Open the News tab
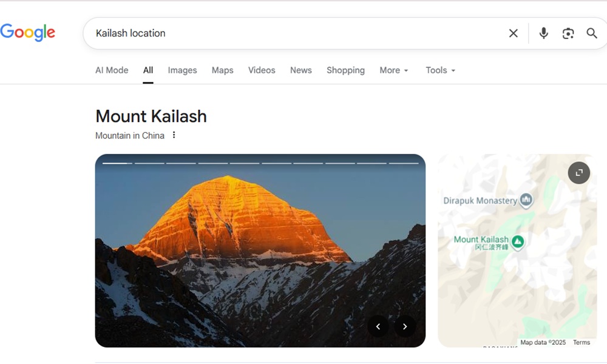This screenshot has width=607, height=364. point(301,70)
